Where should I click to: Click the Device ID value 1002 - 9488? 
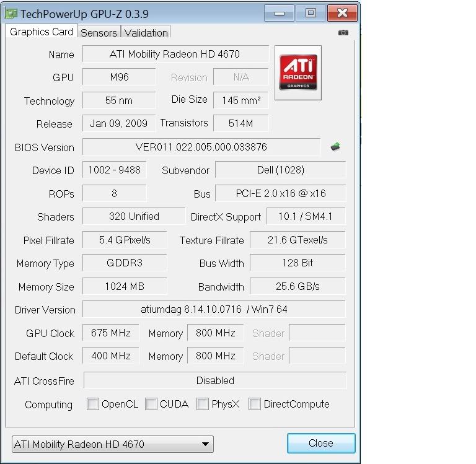pyautogui.click(x=115, y=170)
